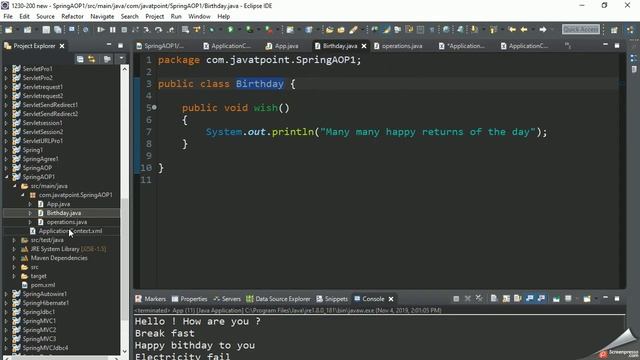This screenshot has width=640, height=360.
Task: Switch to the Servers tab
Action: pos(227,299)
